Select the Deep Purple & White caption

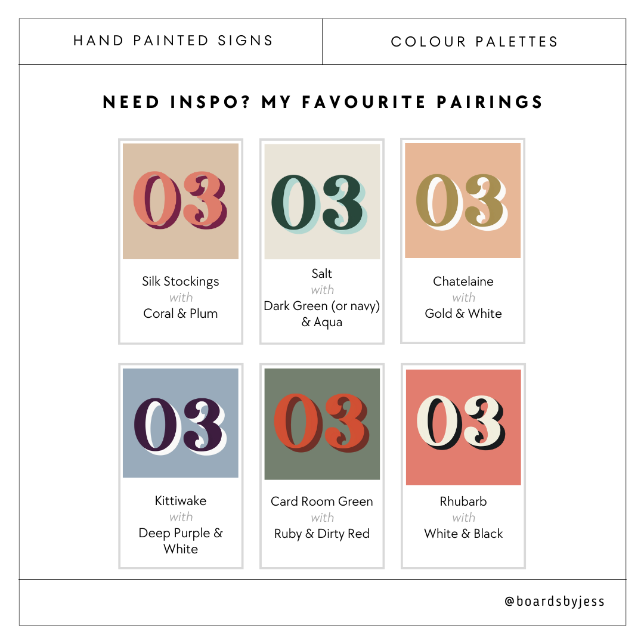coord(181,540)
